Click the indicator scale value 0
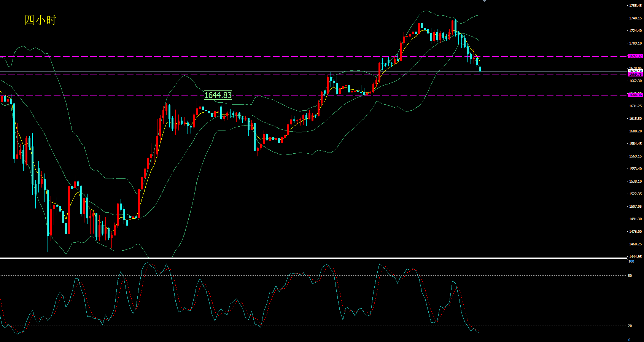 [629, 340]
